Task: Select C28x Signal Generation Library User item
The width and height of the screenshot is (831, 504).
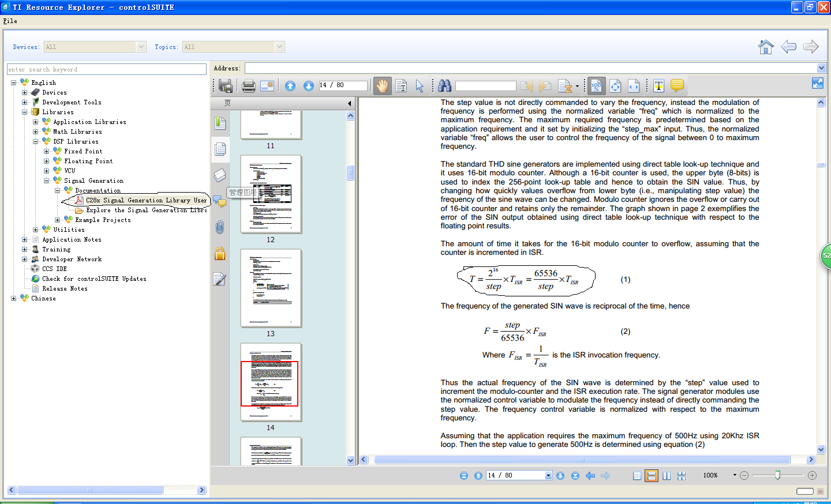Action: [146, 200]
